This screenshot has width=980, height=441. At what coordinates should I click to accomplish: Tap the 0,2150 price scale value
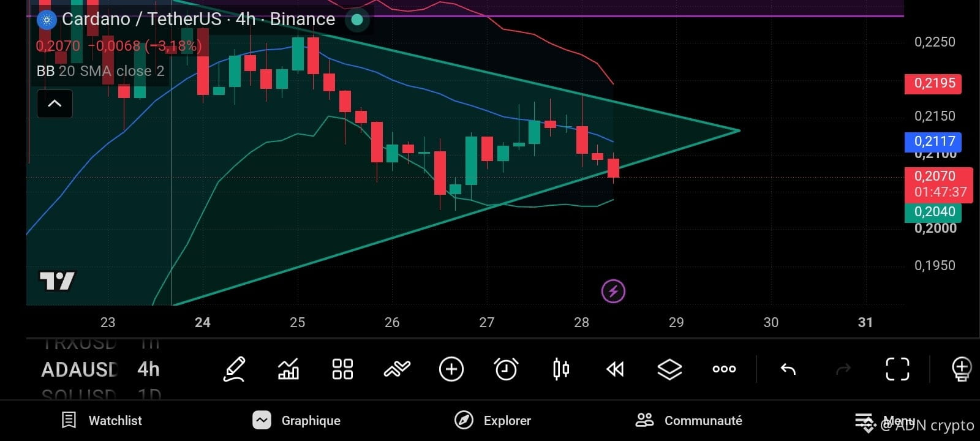(935, 116)
